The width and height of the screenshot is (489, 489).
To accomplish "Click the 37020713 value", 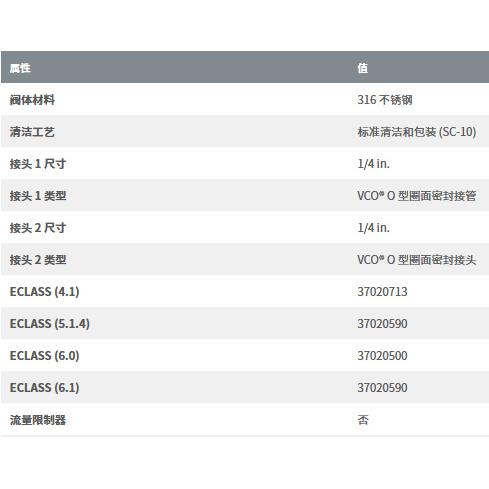I will click(382, 292).
